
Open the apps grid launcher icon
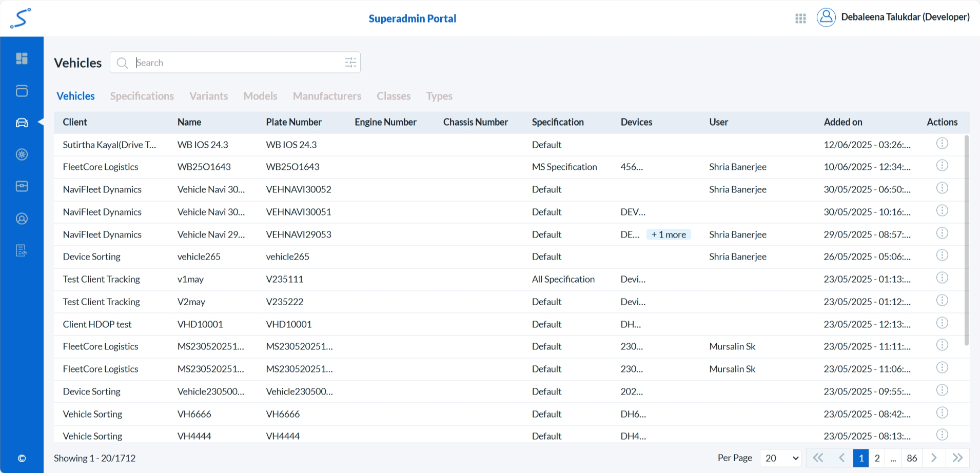[x=800, y=18]
